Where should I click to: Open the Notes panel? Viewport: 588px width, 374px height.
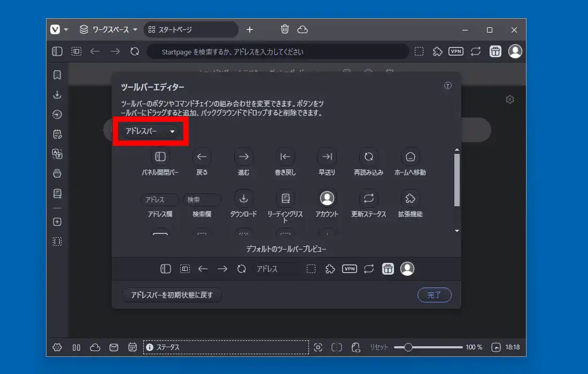click(x=57, y=134)
